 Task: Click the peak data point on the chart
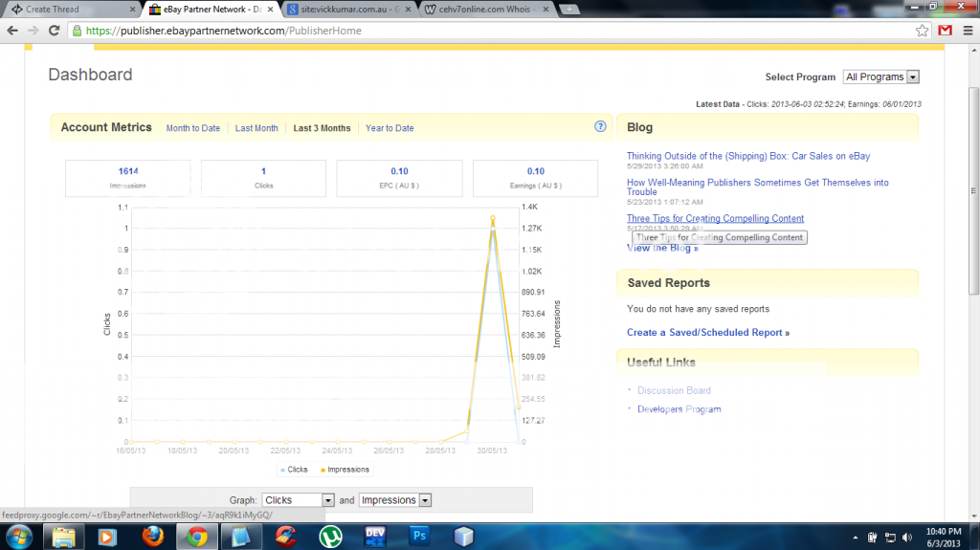(493, 218)
